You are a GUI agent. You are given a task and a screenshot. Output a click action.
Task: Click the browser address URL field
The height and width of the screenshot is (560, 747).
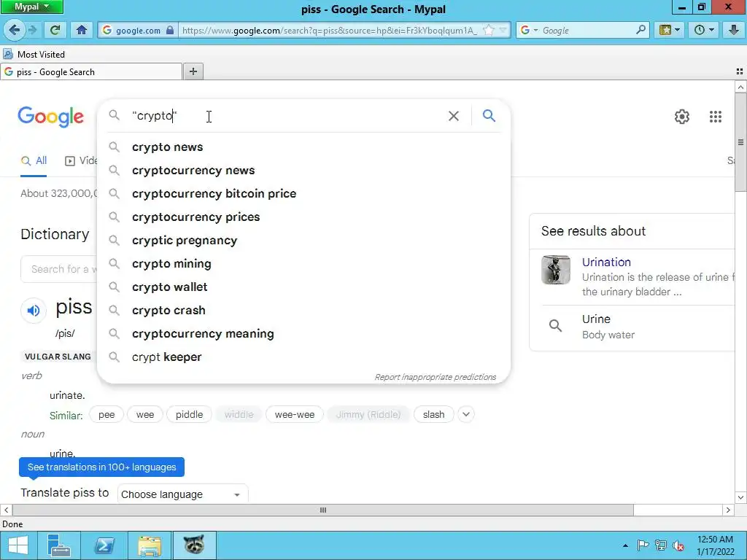[x=330, y=30]
